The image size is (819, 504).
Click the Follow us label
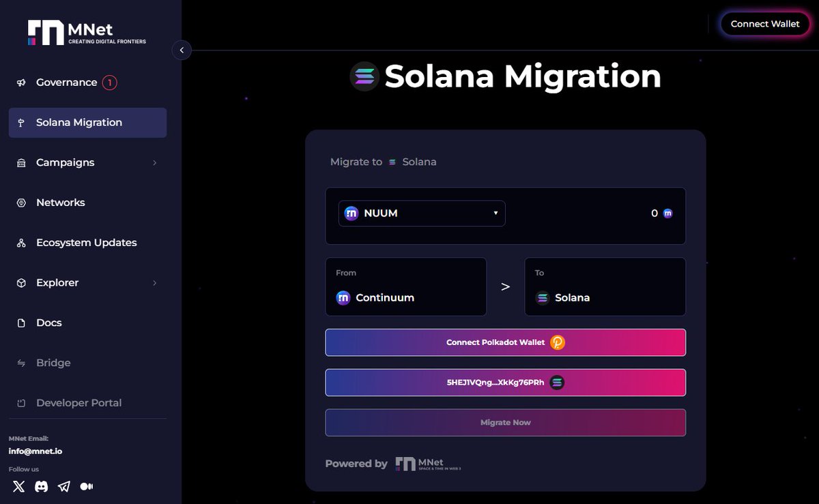[24, 469]
